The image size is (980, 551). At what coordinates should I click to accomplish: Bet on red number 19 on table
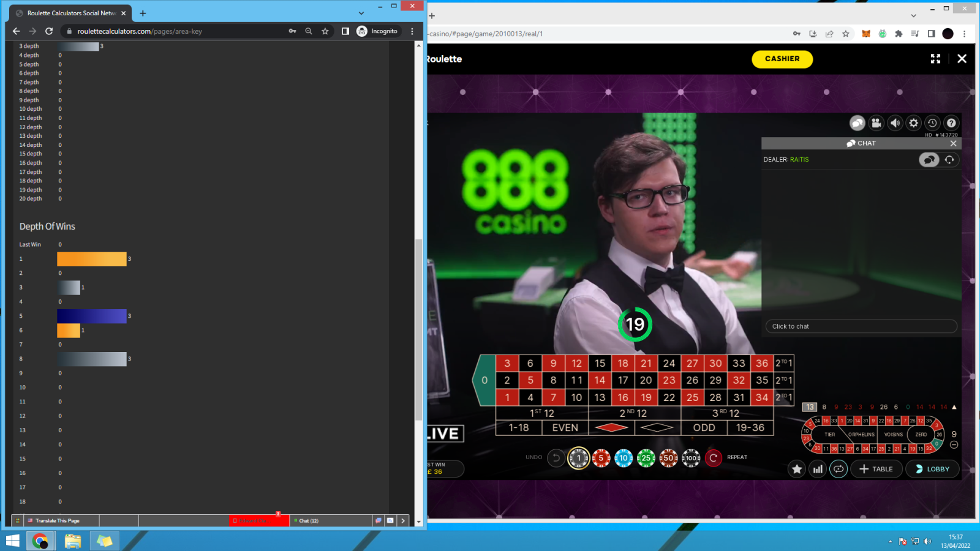coord(646,397)
